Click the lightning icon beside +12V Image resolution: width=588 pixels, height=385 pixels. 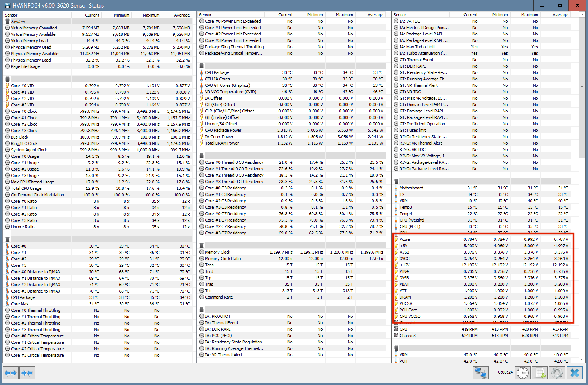coord(396,265)
